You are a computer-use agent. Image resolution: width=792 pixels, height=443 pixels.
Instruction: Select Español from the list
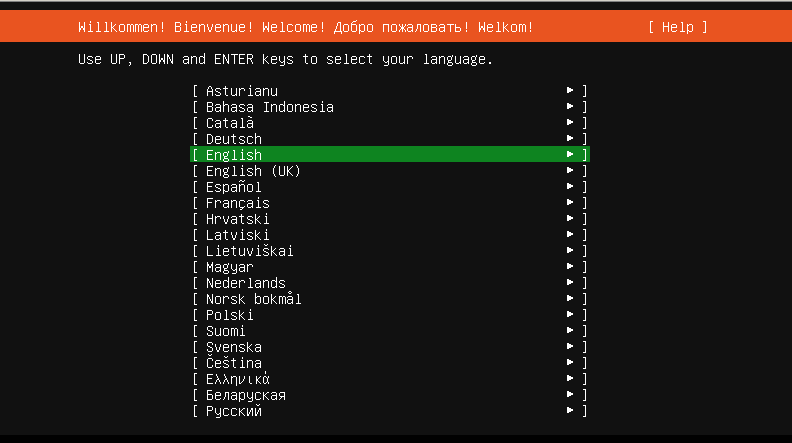(x=234, y=187)
